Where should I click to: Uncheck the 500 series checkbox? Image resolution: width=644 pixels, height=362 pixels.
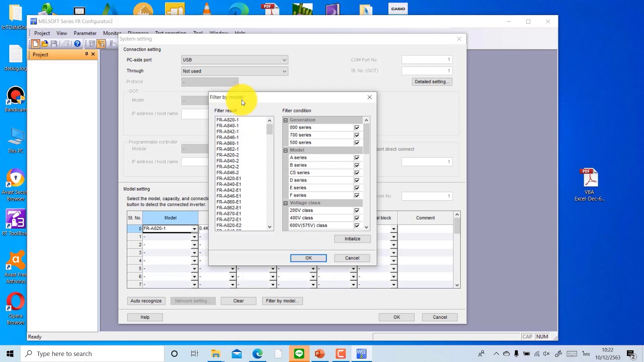(x=357, y=143)
